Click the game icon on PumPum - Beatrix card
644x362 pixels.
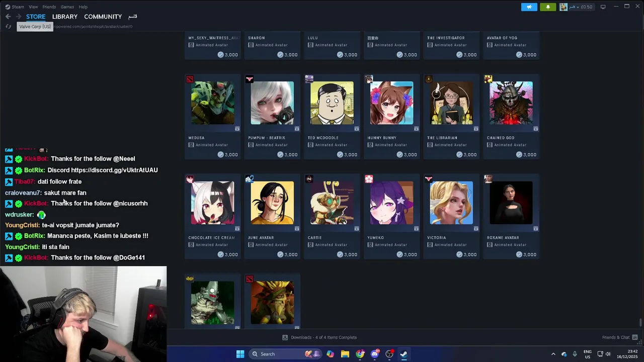tap(250, 79)
